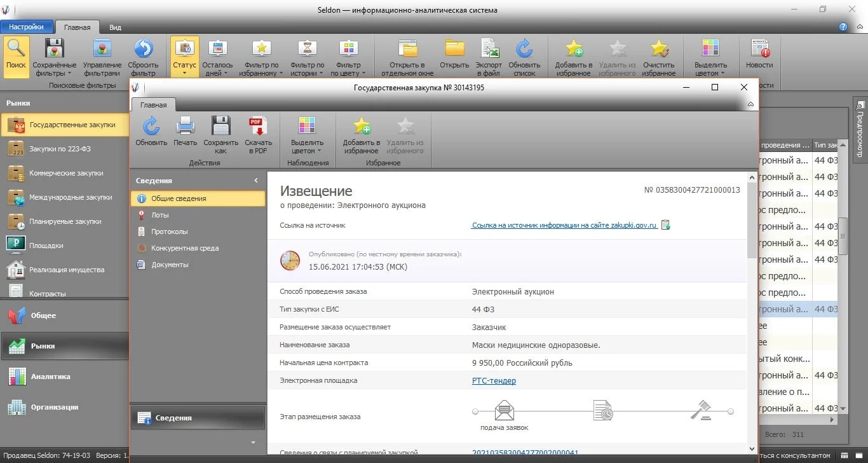
Task: Click the подача заявок envelope stage icon
Action: pyautogui.click(x=505, y=410)
